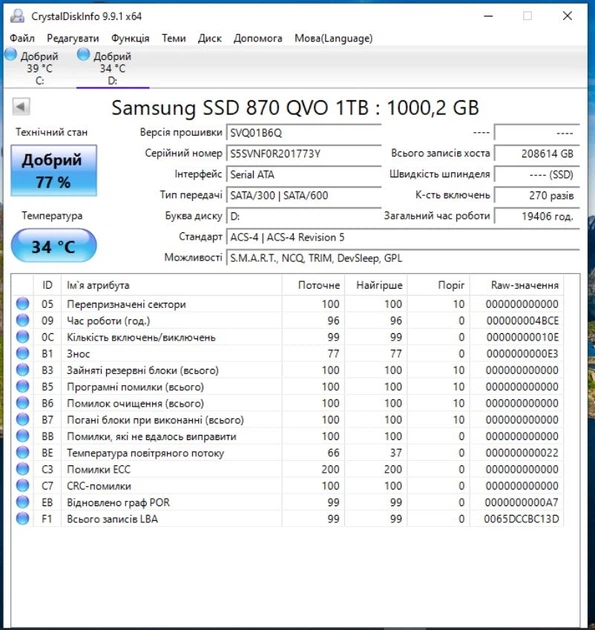Click the rotation rate value ---- (SSD)
This screenshot has width=595, height=630.
coord(537,174)
